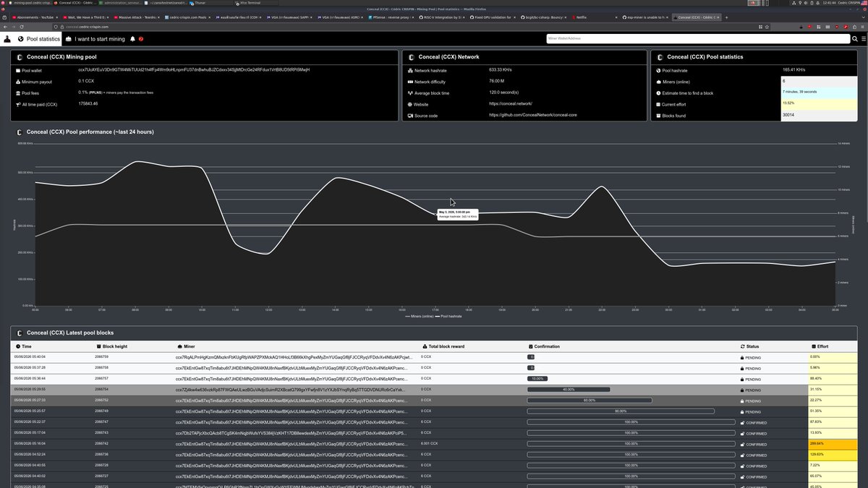Click the Pool fees icon
Image resolution: width=868 pixels, height=488 pixels.
tap(17, 93)
